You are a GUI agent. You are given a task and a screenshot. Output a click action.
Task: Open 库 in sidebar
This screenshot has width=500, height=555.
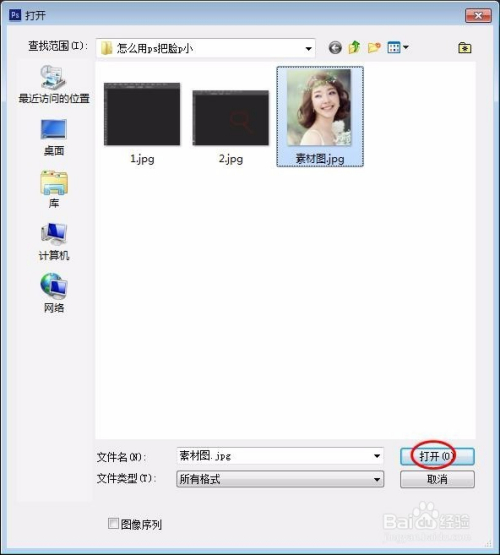[54, 189]
